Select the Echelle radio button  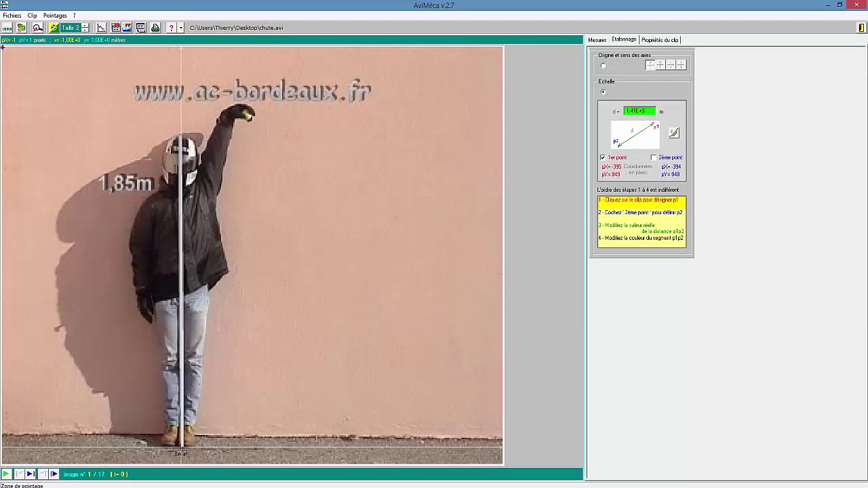pyautogui.click(x=604, y=92)
